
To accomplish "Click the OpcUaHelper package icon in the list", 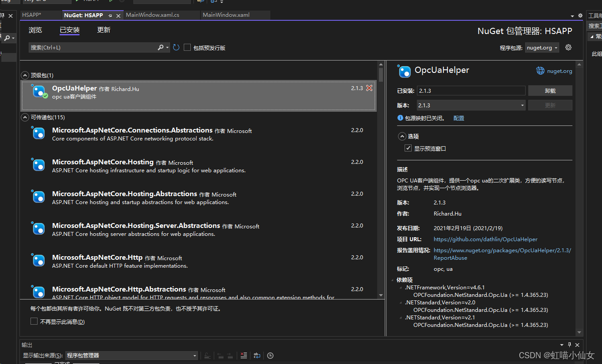I will click(39, 91).
